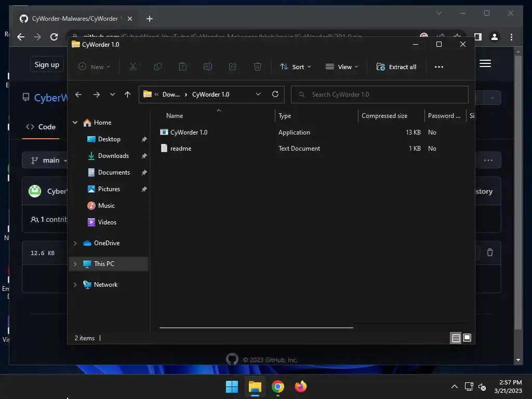Expand the This PC tree node
Screen dimensions: 532x399
click(x=75, y=264)
